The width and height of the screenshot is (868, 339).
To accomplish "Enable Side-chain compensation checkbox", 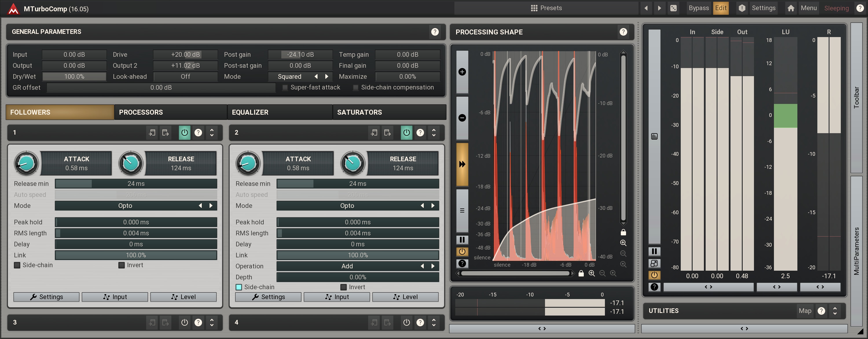I will 355,88.
